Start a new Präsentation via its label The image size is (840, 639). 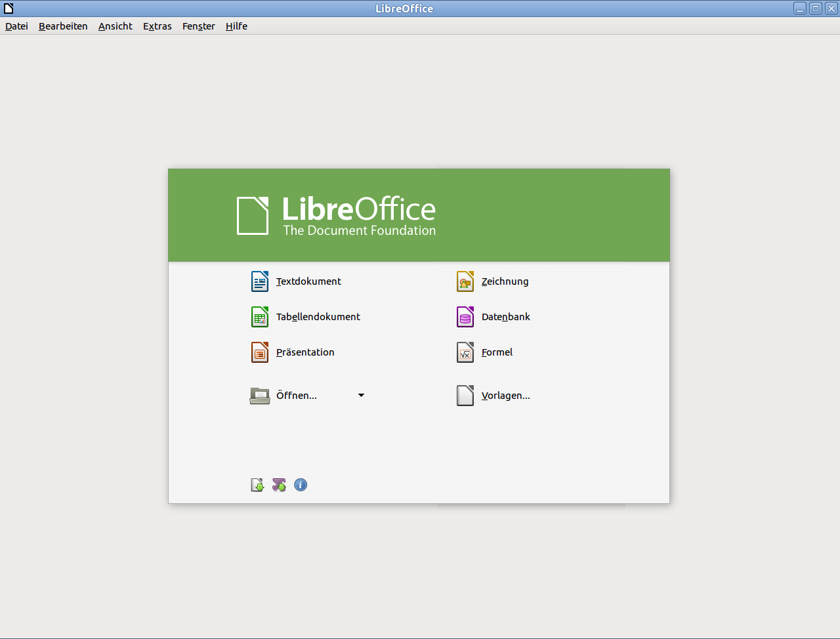[x=305, y=352]
